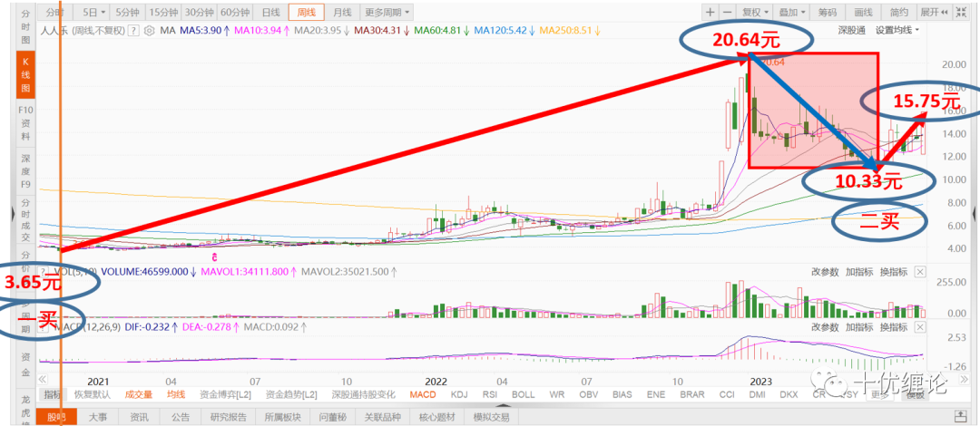Collapse left panel with side arrow
The image size is (980, 426).
point(14,214)
